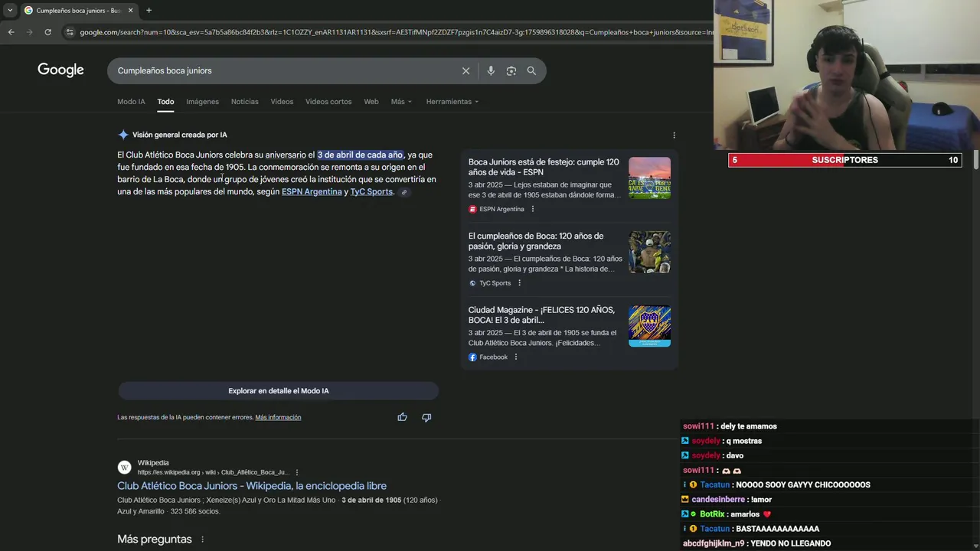Click the thumbs down feedback icon
980x551 pixels.
click(426, 417)
